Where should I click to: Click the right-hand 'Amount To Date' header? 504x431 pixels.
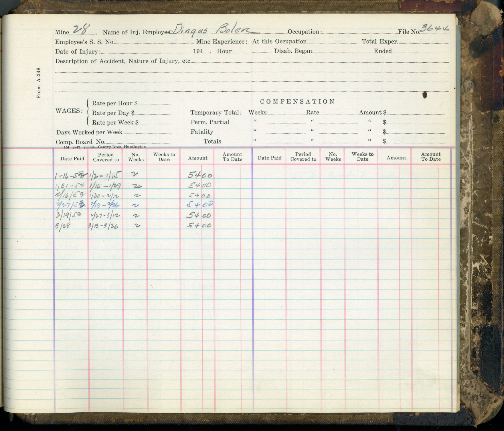point(431,157)
